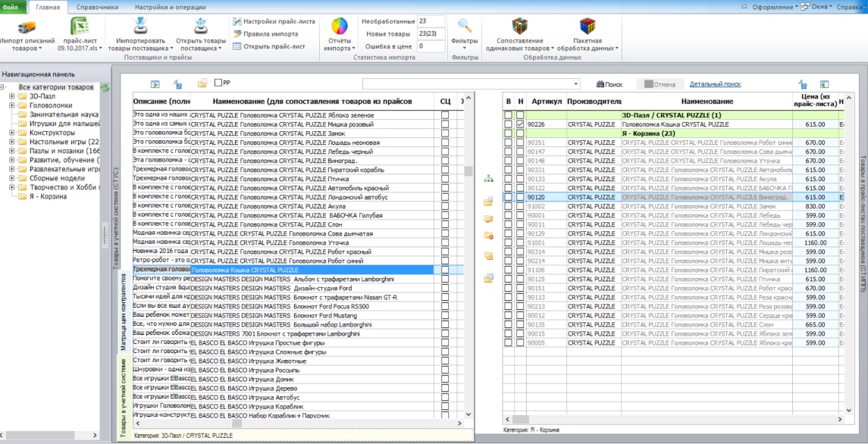Image resolution: width=868 pixels, height=444 pixels.
Task: Open the Отчёты импорта color wheel icon
Action: tap(340, 27)
